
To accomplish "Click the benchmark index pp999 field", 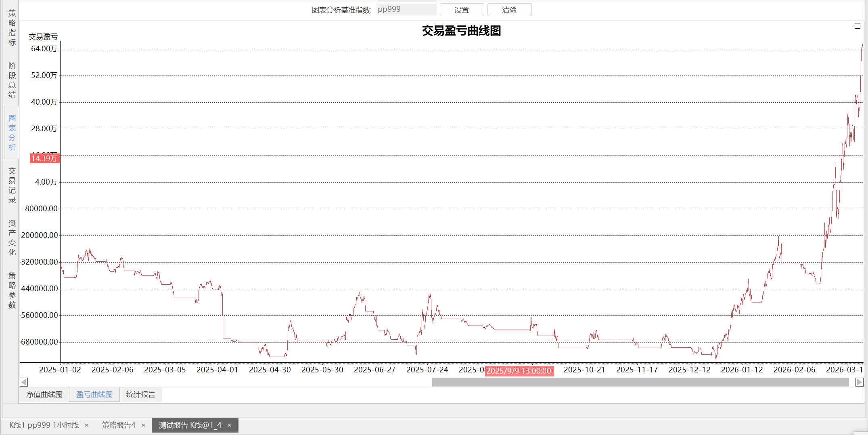I will (x=406, y=9).
